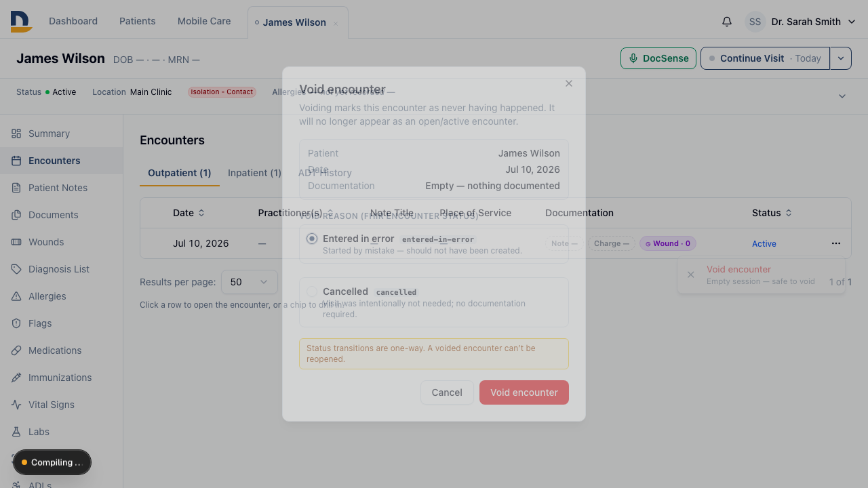Image resolution: width=868 pixels, height=488 pixels.
Task: Open Vital Signs in sidebar
Action: tap(61, 405)
